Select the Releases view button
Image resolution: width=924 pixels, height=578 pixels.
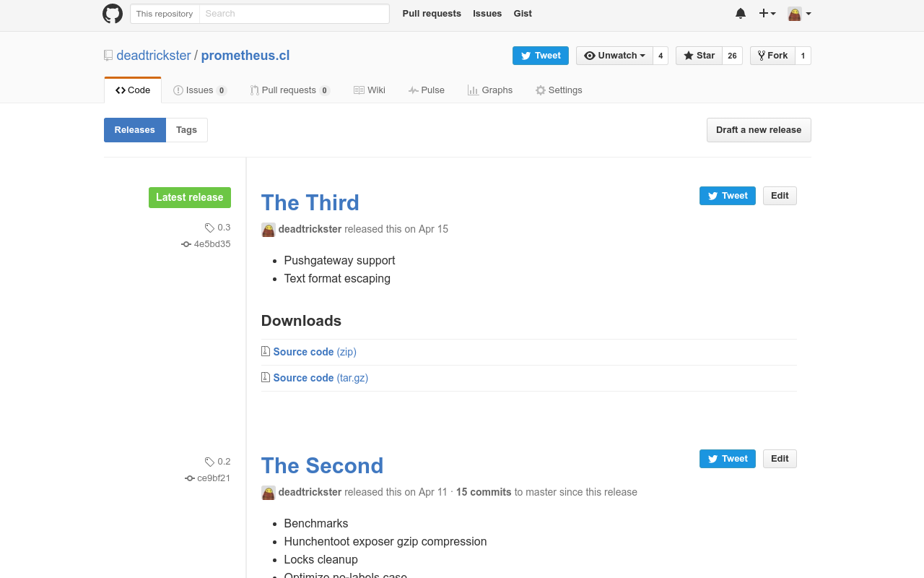pos(135,130)
